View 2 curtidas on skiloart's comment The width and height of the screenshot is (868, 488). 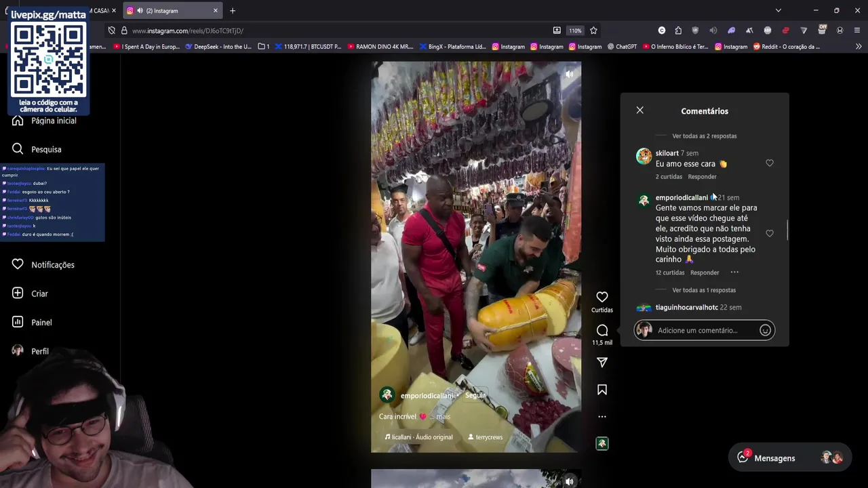click(x=669, y=177)
